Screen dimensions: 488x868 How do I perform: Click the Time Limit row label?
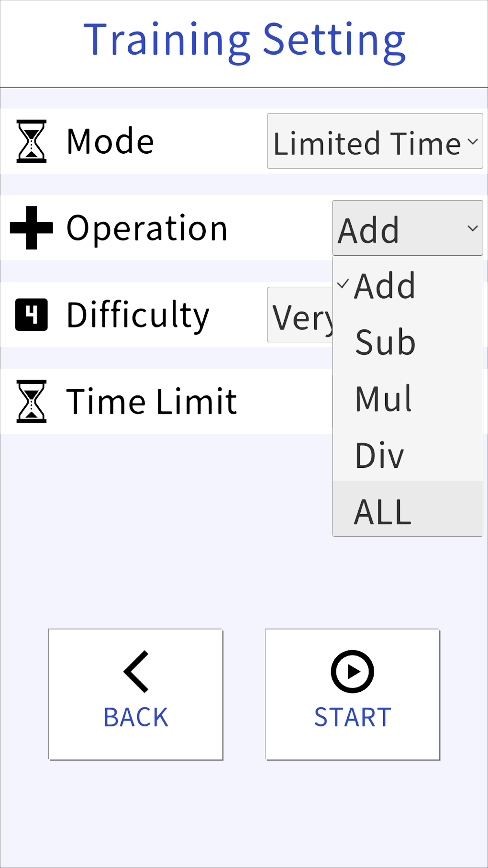[151, 401]
